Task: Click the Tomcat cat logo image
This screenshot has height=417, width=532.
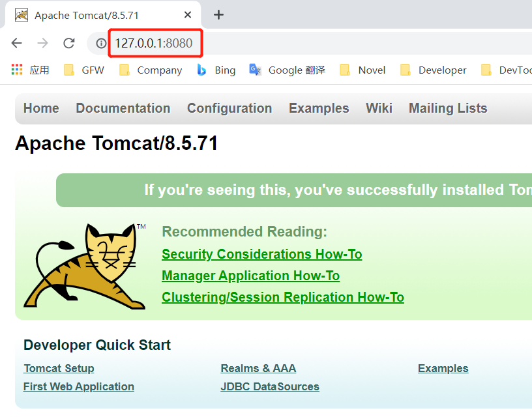Action: coord(85,266)
